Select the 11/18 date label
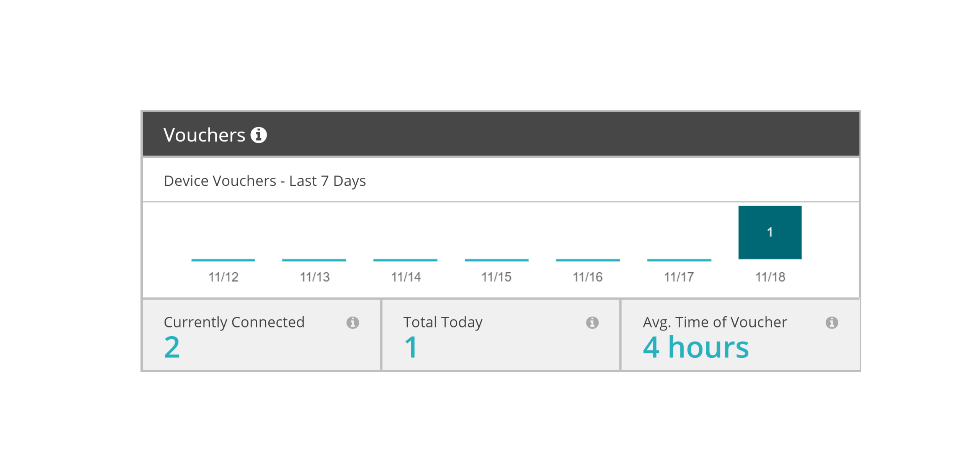 tap(770, 277)
